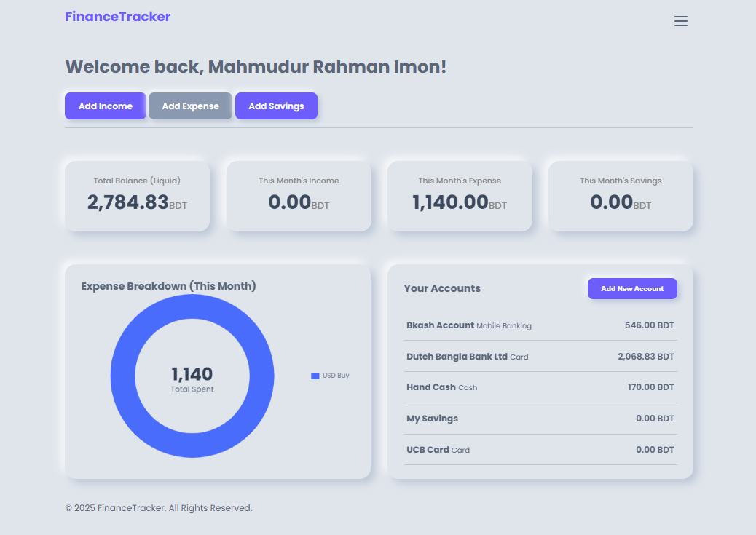756x535 pixels.
Task: Click the USD Buy legend swatch
Action: pos(314,375)
